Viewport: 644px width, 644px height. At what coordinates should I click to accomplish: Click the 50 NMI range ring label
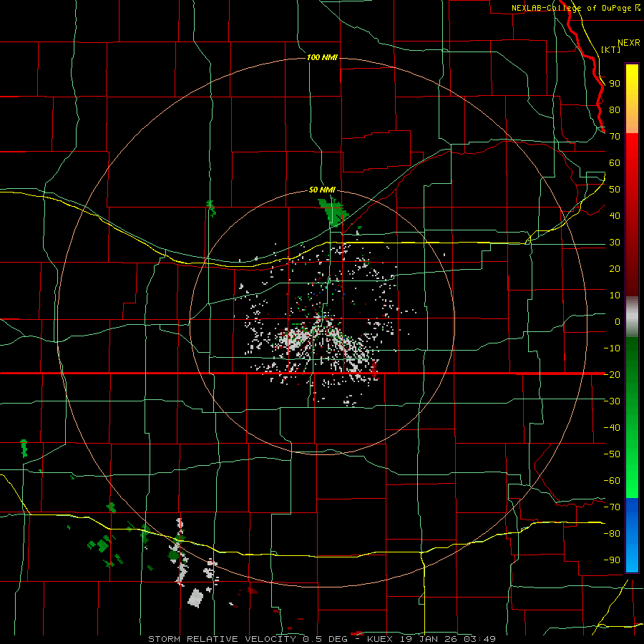pyautogui.click(x=322, y=190)
